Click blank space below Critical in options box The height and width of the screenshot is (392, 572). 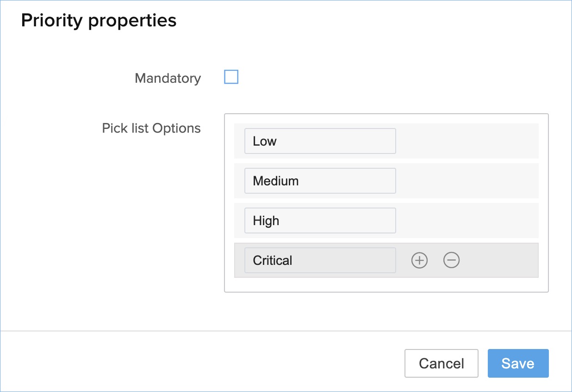point(386,285)
